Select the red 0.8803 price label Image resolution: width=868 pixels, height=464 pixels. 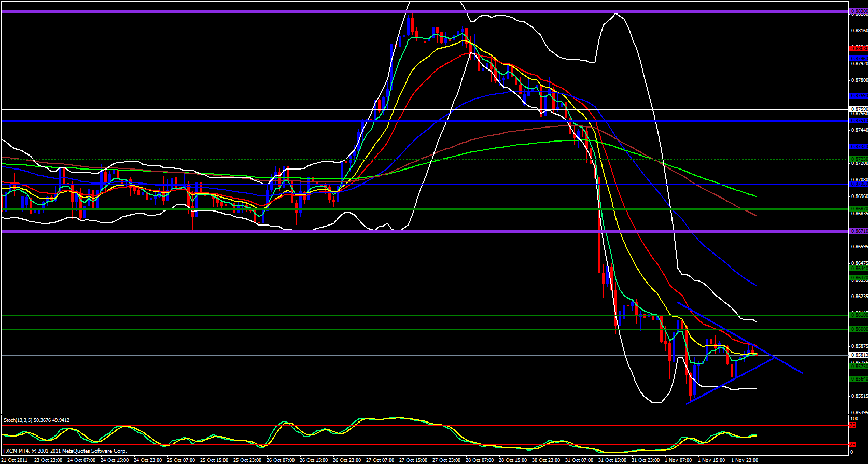[858, 48]
